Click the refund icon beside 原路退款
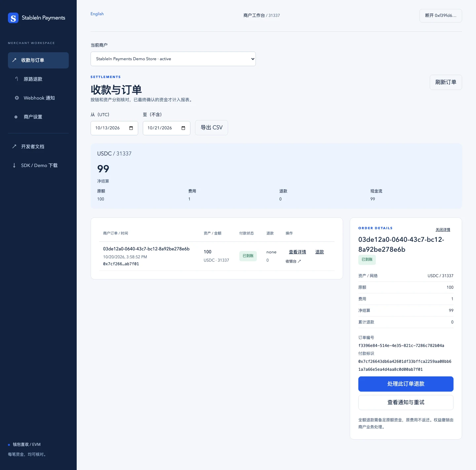Image resolution: width=476 pixels, height=470 pixels. pyautogui.click(x=17, y=79)
